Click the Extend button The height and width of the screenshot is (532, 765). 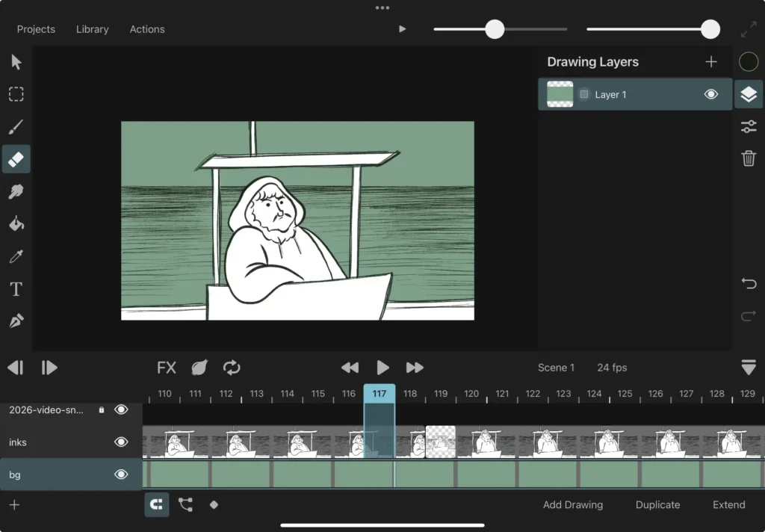pos(729,504)
